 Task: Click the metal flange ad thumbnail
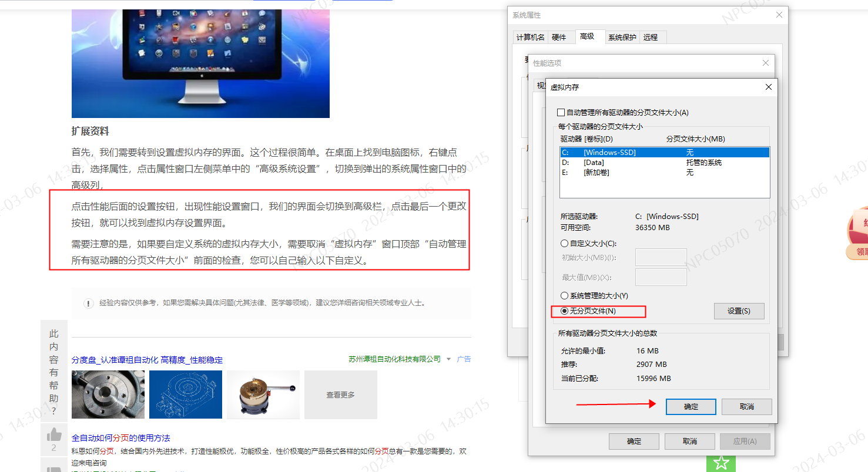tap(108, 395)
